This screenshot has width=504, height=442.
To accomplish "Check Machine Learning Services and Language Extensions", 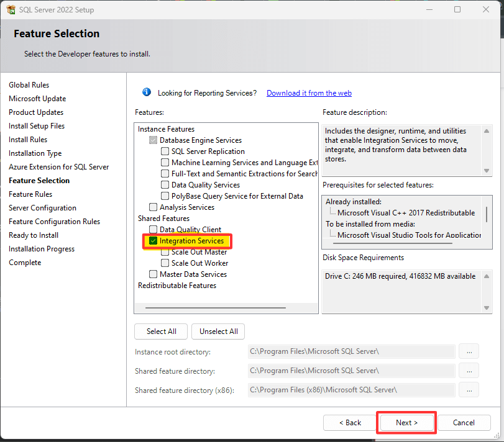I will coord(165,163).
